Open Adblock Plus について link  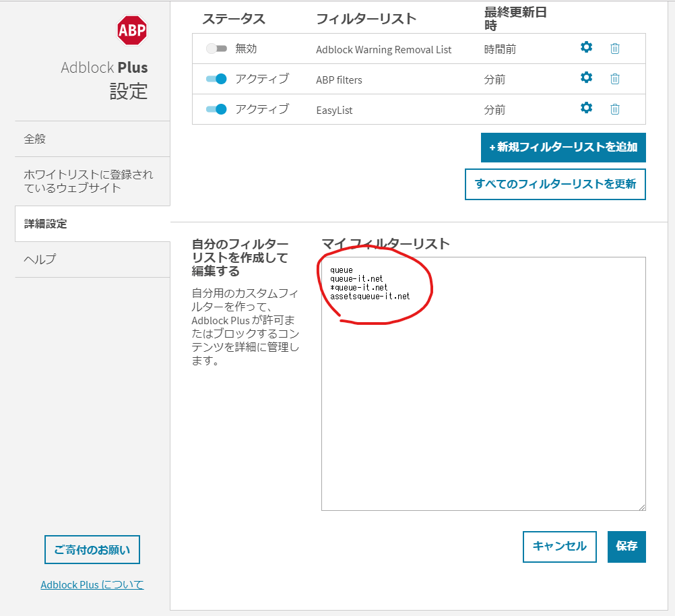[92, 585]
